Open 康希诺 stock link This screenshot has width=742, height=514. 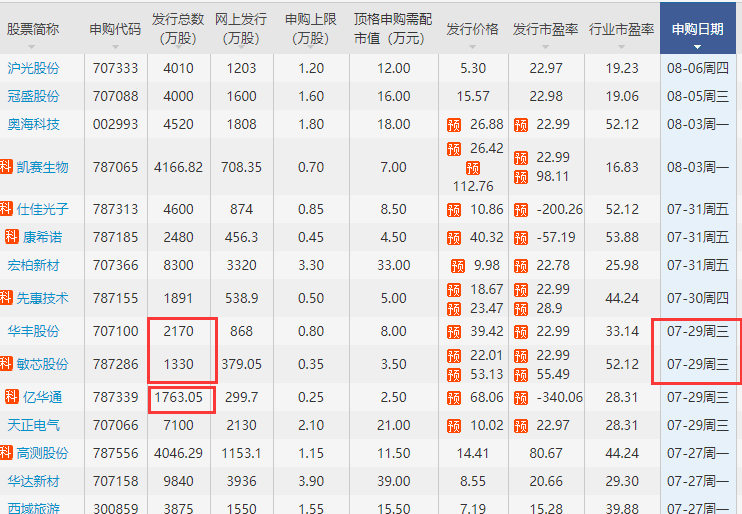pyautogui.click(x=43, y=237)
